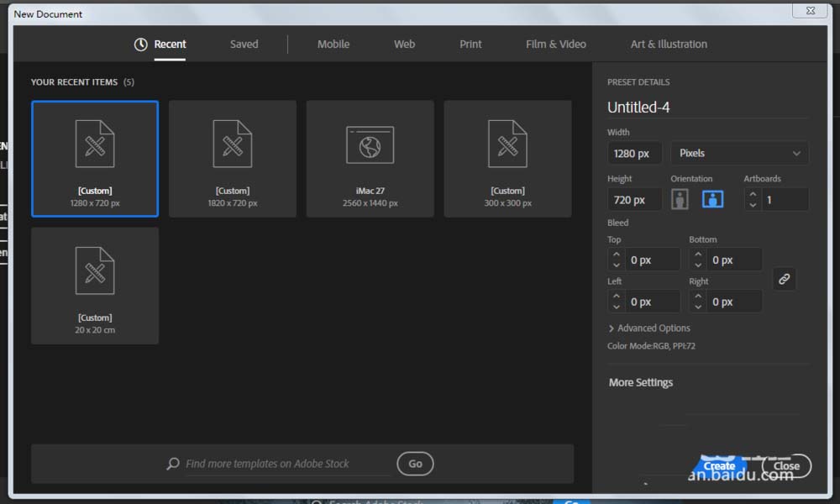Viewport: 840px width, 504px height.
Task: Switch to the Saved tab
Action: (x=244, y=45)
